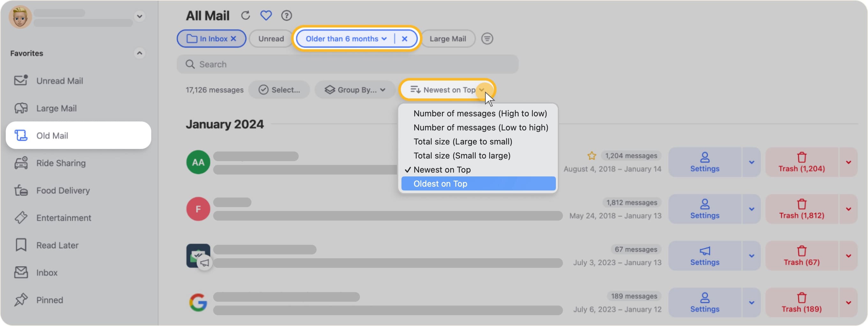868x326 pixels.
Task: Star the first sender group
Action: [x=591, y=156]
